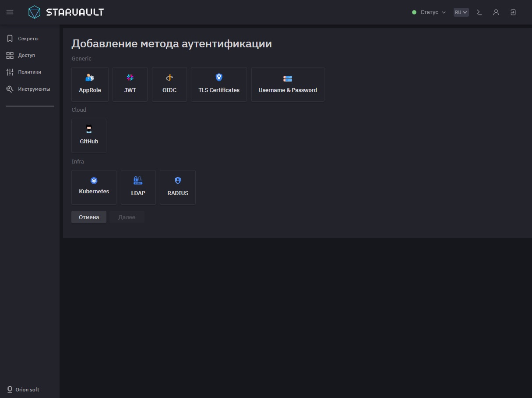Select the JWT auth method icon
Screen dimensions: 532x398
(x=130, y=78)
